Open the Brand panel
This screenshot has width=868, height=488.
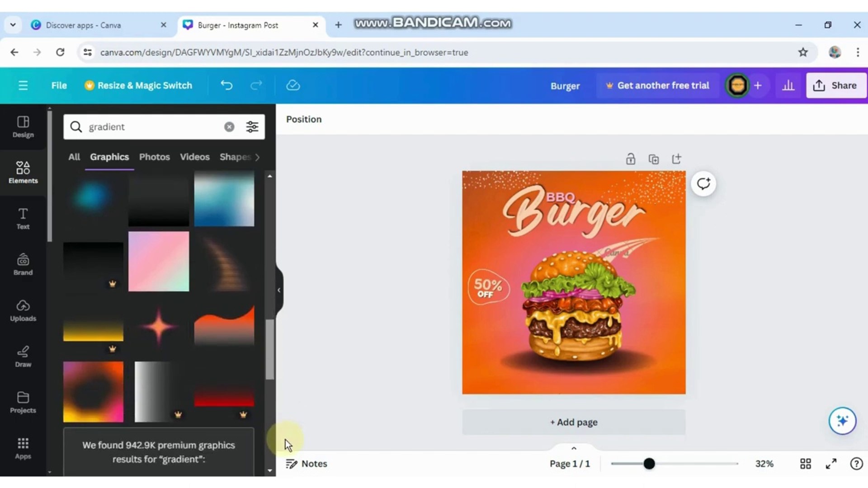click(23, 265)
